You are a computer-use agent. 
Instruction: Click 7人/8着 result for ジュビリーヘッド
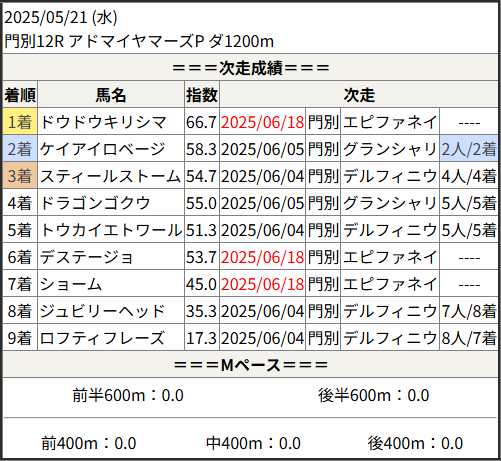click(469, 311)
